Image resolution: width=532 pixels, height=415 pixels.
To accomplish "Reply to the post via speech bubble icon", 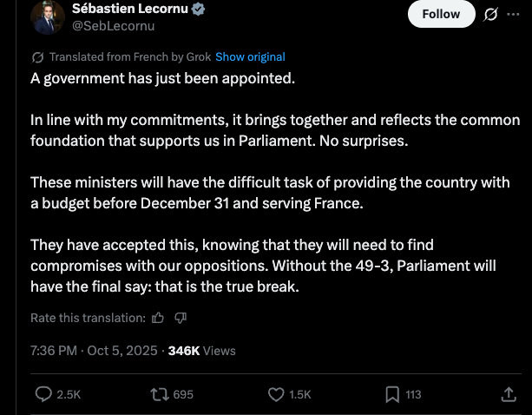I will (x=44, y=394).
